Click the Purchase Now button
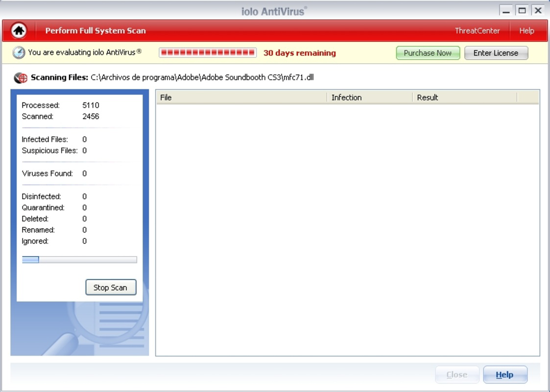 428,53
